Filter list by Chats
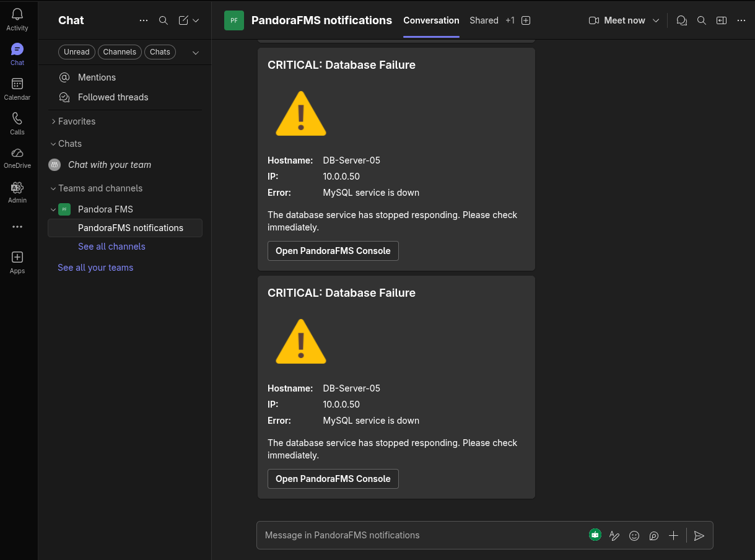Screen dimensions: 755x560 tap(160, 52)
